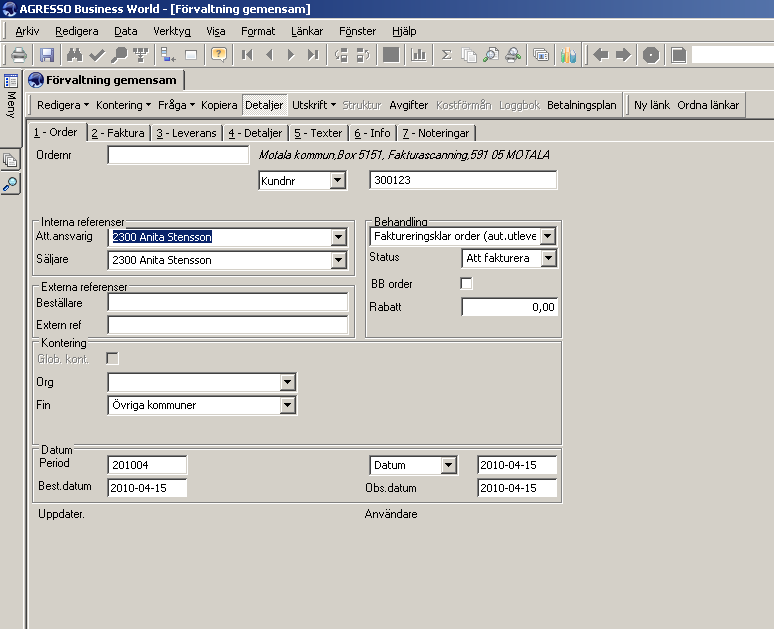774x629 pixels.
Task: Click the forward right arrow icon
Action: (623, 54)
